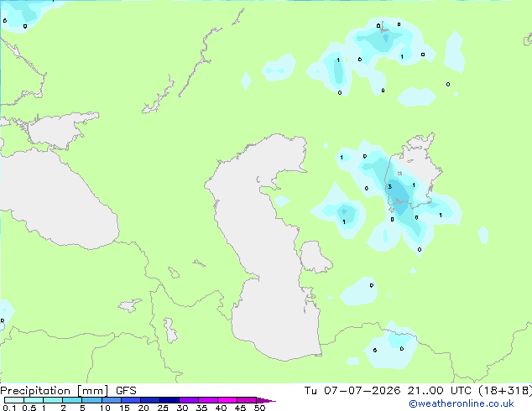The height and width of the screenshot is (411, 532).
Task: Click the "30" legend scale label
Action: (x=182, y=408)
